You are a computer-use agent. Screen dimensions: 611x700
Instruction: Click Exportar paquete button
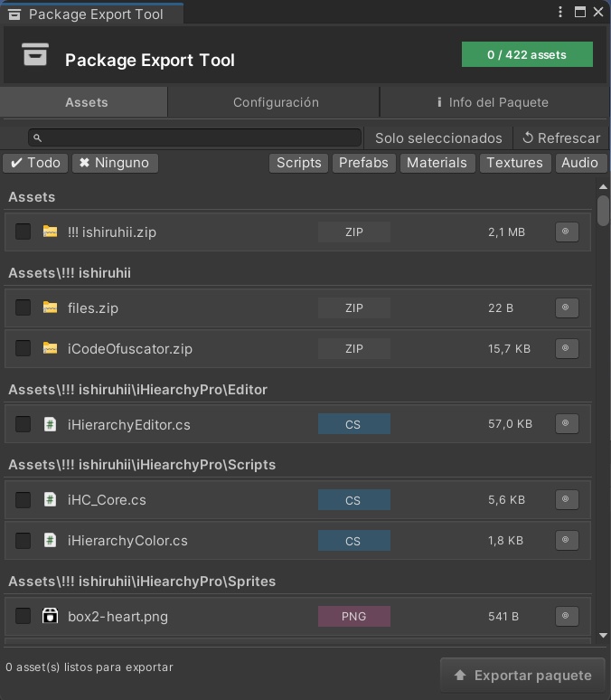(x=522, y=676)
